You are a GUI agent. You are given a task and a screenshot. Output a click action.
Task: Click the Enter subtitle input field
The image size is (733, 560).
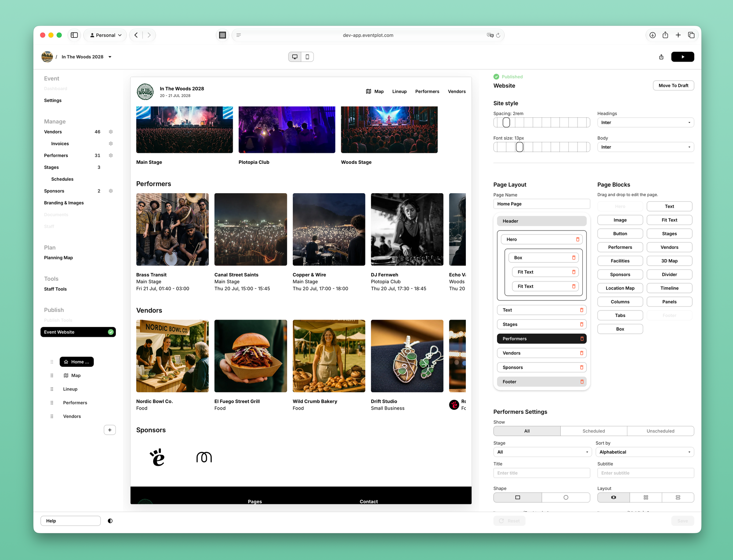click(x=645, y=473)
